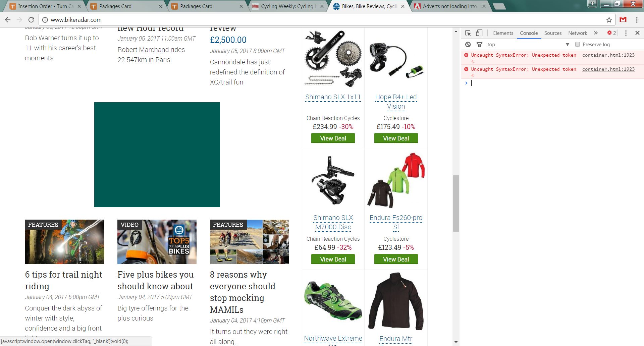Click the Endura jackets product image
Viewport: 644px width, 346px height.
[396, 180]
